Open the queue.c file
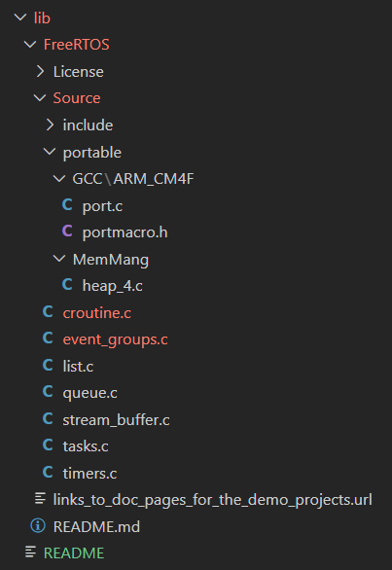This screenshot has height=570, width=392. (x=89, y=393)
